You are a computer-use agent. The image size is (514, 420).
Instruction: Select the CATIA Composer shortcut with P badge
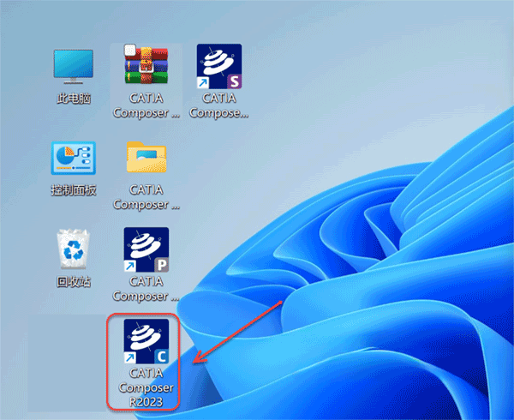point(146,249)
